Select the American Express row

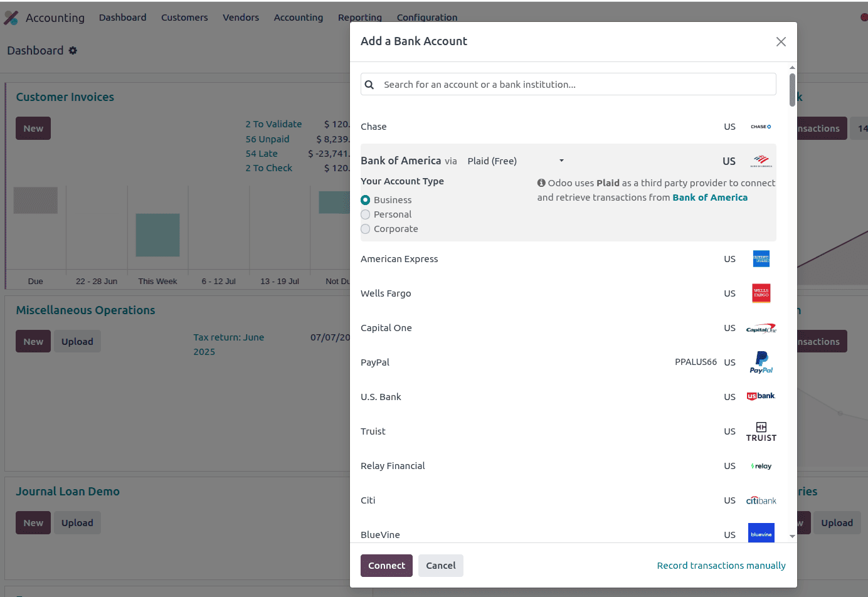[x=568, y=259]
